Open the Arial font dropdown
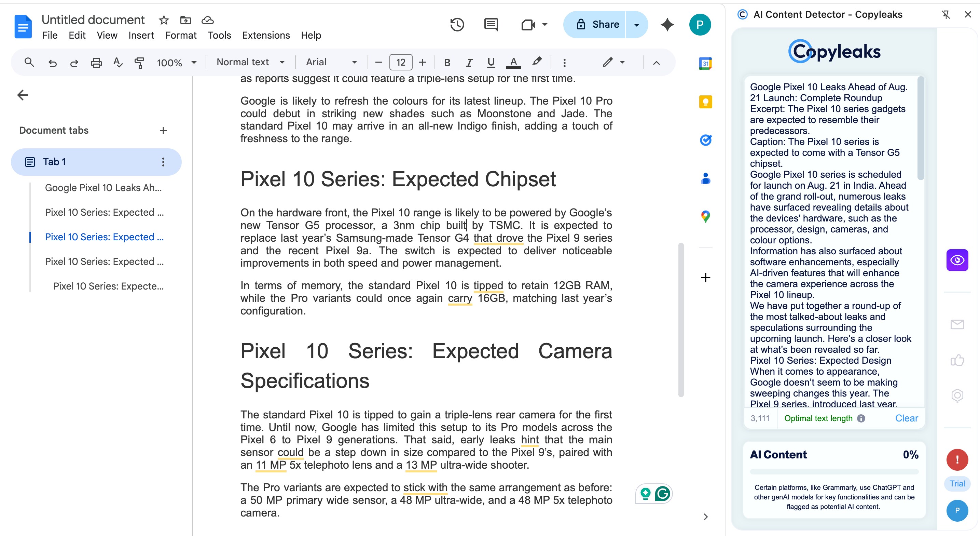980x536 pixels. coord(331,62)
